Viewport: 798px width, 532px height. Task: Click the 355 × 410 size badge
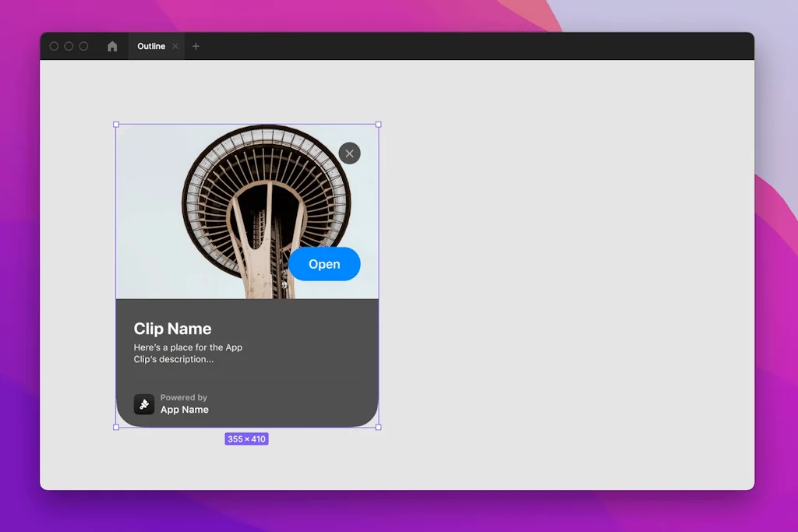point(246,439)
